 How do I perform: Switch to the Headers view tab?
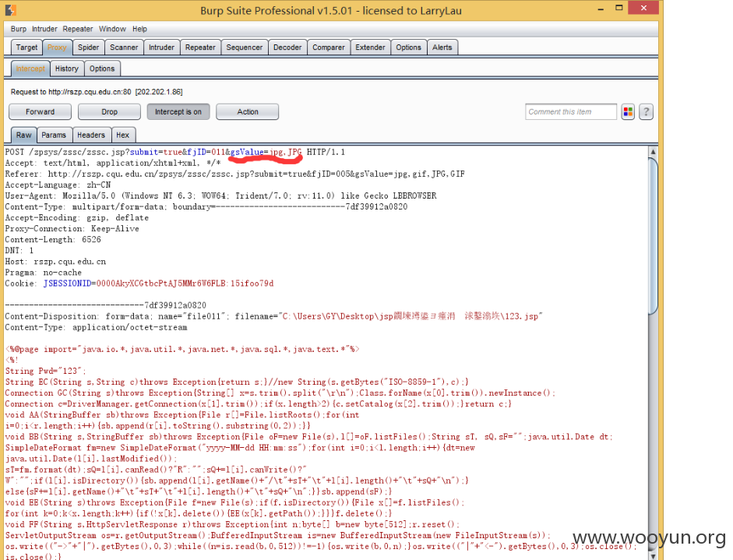point(91,135)
